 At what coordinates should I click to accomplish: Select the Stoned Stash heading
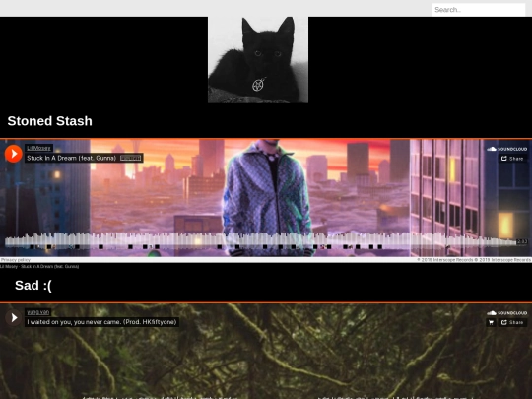click(x=50, y=121)
